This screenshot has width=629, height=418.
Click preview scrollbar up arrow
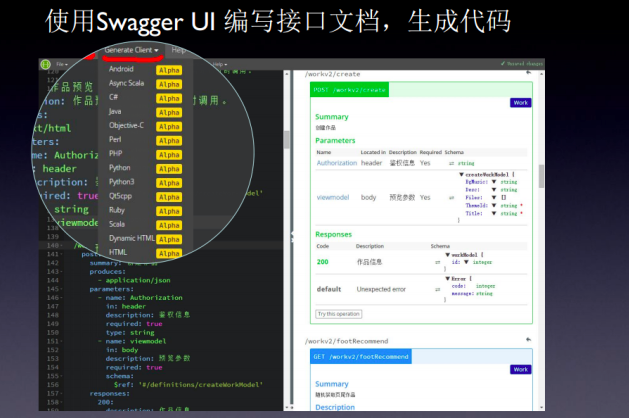pos(541,74)
